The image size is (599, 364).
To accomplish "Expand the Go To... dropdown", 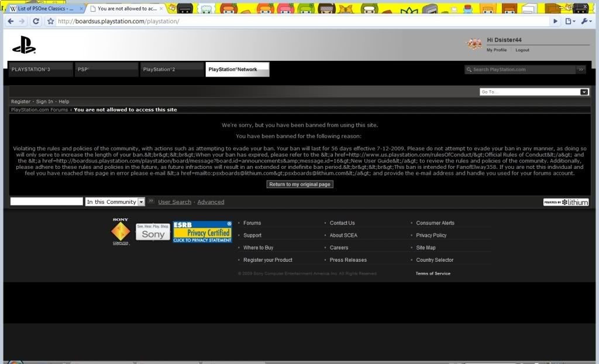I will [584, 92].
